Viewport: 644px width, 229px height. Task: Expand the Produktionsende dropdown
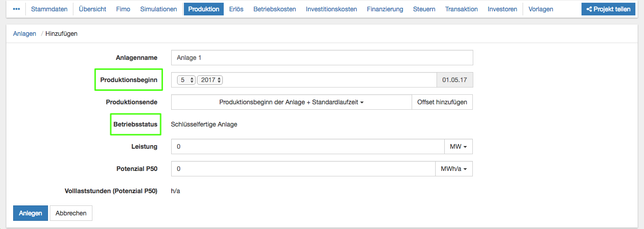(291, 102)
